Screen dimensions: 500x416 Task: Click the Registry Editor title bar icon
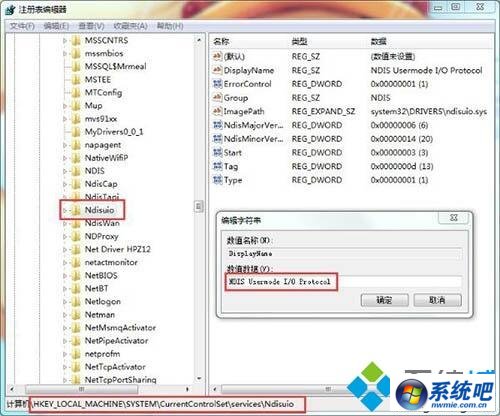click(x=10, y=10)
